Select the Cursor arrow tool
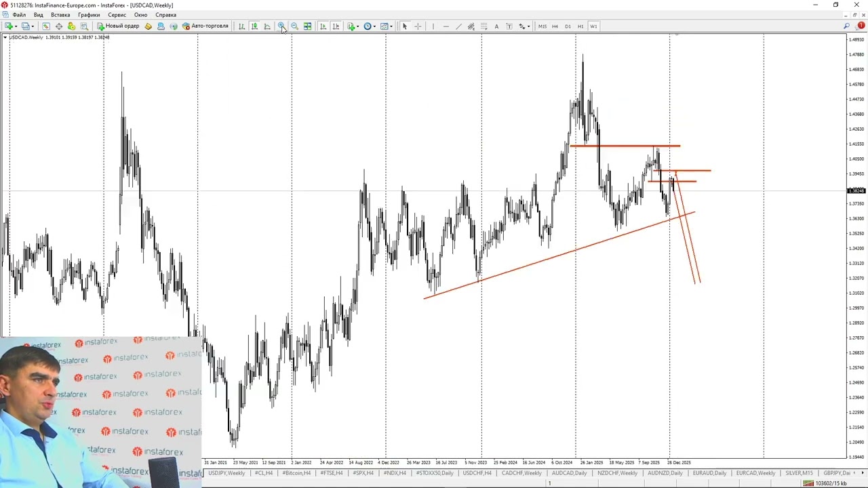868x488 pixels. pos(405,26)
